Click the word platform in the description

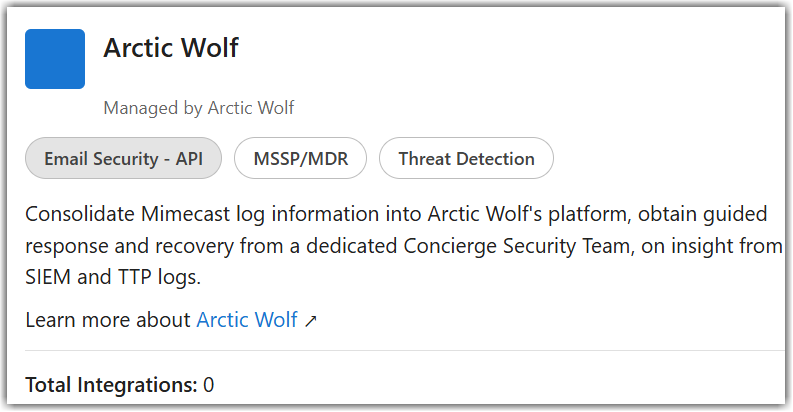533,214
